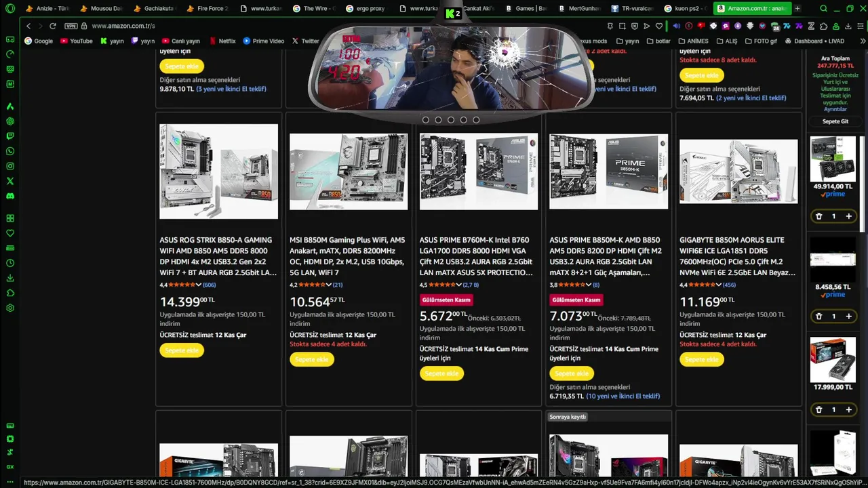
Task: Open the profile account icon in toolbar
Action: (836, 26)
